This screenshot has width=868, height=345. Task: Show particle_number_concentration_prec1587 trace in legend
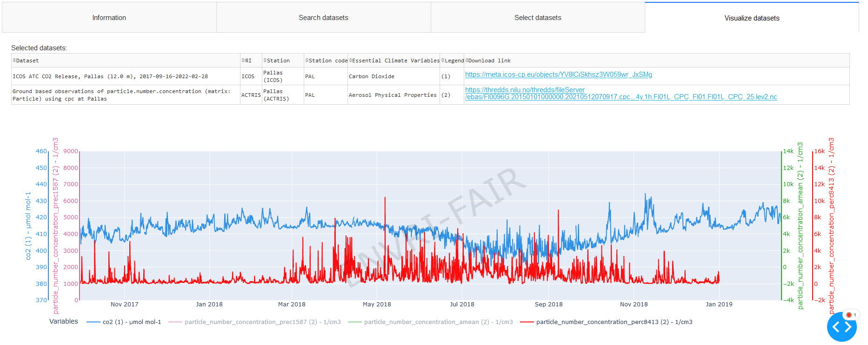click(262, 322)
